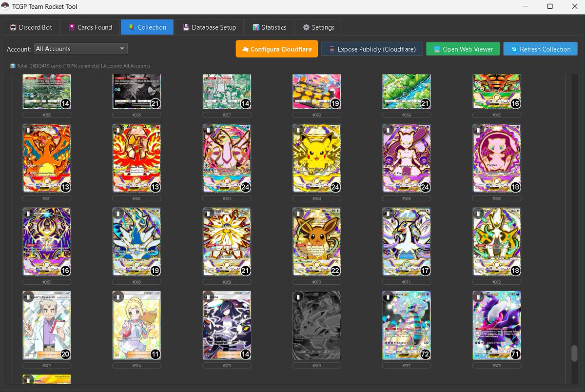Viewport: 585px width, 392px height.
Task: Click the deck icon on card #363
Action: pos(208,130)
